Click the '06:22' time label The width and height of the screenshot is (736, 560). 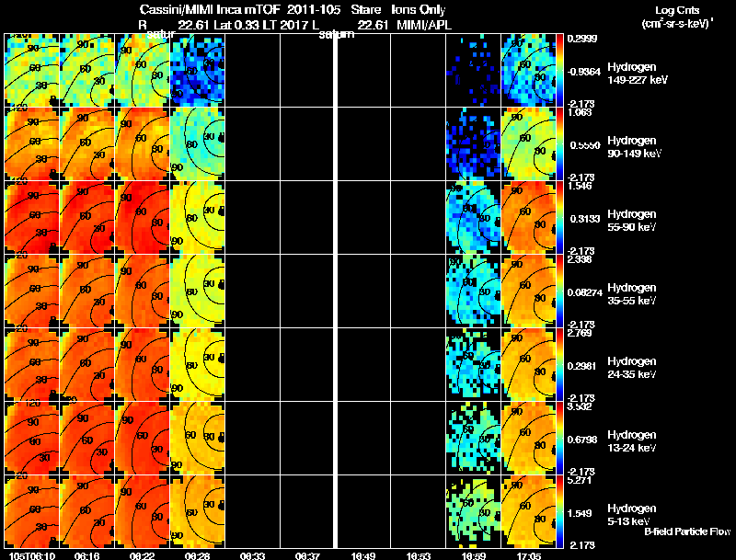142,556
